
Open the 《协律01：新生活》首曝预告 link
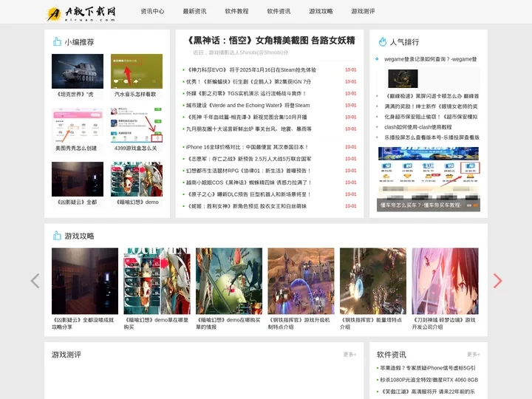pyautogui.click(x=248, y=171)
